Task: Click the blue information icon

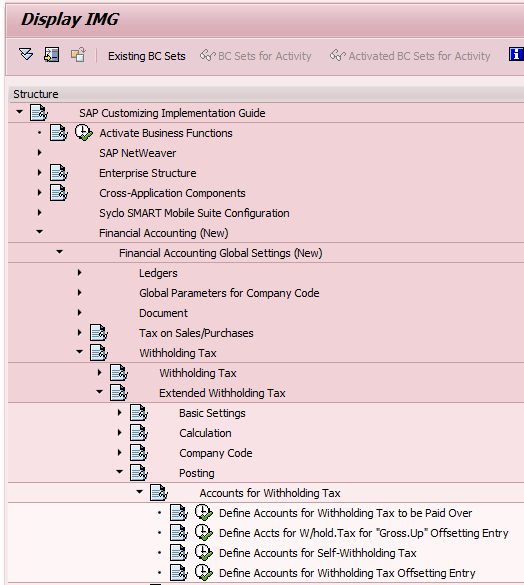Action: click(x=516, y=55)
